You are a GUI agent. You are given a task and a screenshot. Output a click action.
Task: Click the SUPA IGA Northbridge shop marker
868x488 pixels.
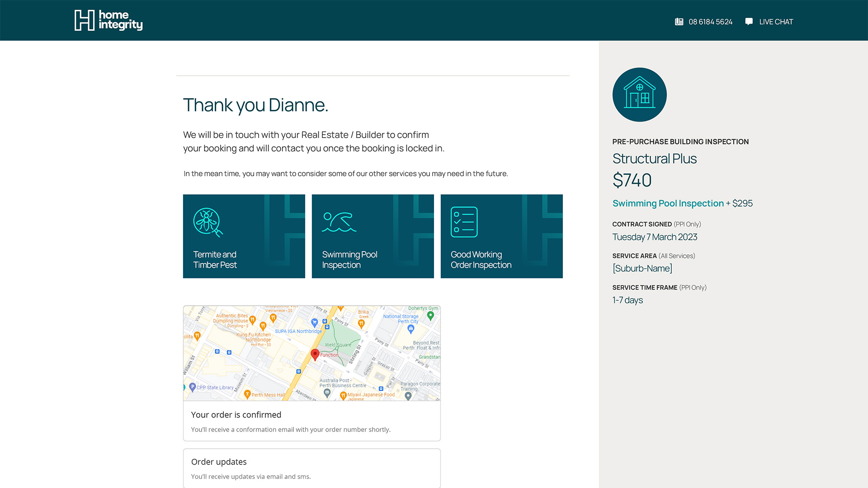[x=315, y=323]
